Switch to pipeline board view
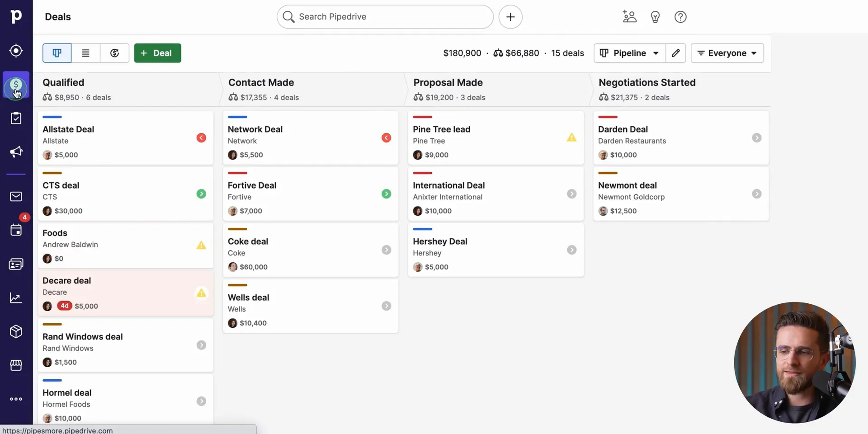The image size is (868, 434). coord(57,53)
